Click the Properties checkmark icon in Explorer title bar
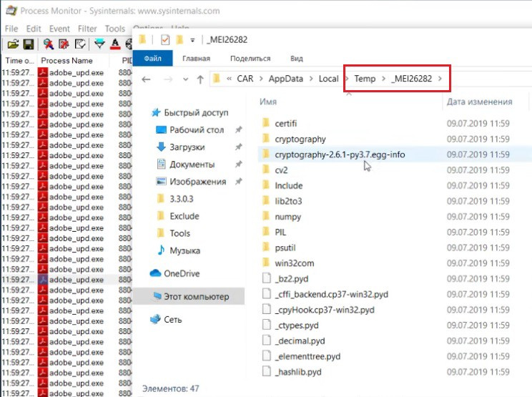 (165, 39)
